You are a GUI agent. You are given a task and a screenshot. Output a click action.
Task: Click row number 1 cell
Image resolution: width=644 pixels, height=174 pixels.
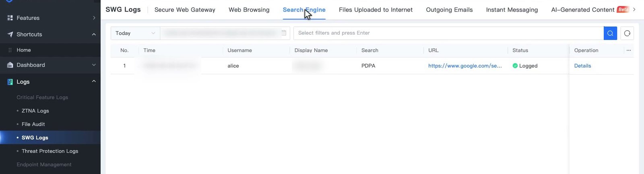click(124, 66)
